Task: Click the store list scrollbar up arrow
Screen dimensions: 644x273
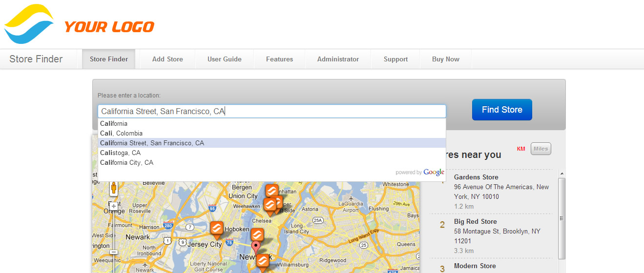Action: coord(561,174)
